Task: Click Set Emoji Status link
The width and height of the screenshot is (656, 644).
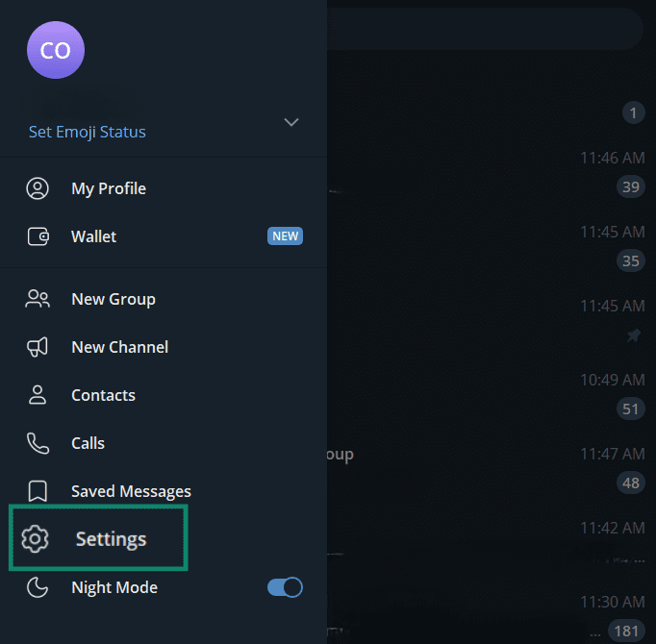Action: [x=88, y=132]
